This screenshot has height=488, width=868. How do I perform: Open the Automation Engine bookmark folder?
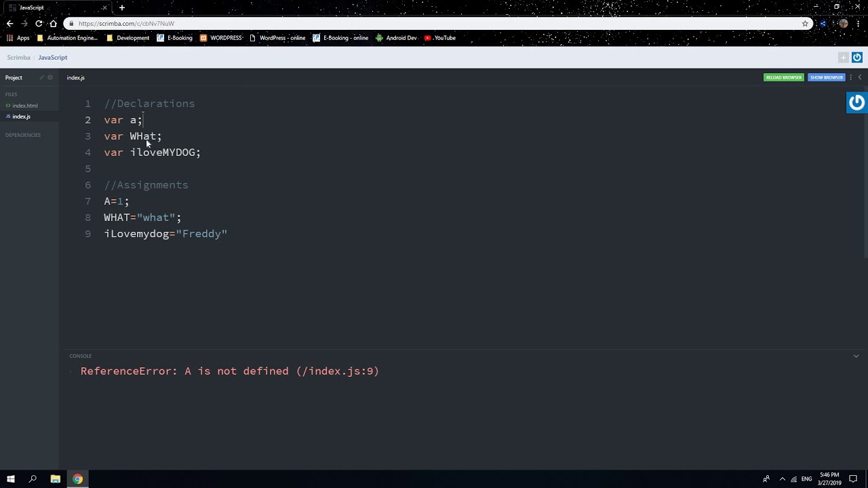[x=67, y=38]
